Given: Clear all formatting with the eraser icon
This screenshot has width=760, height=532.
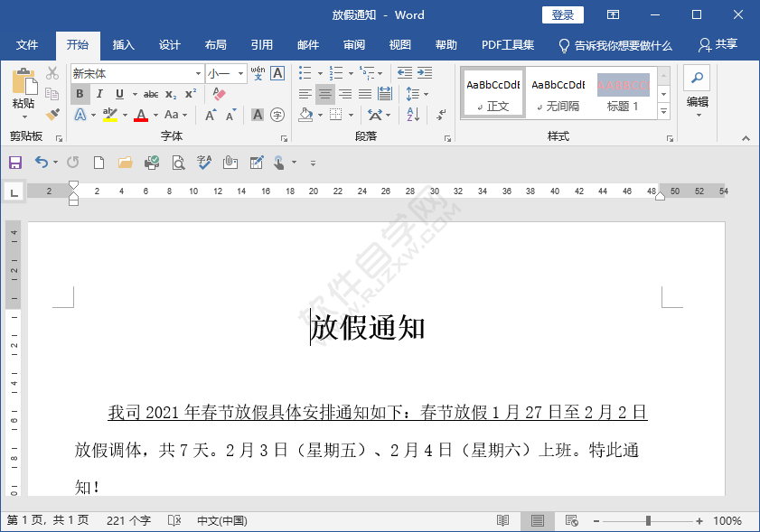Looking at the screenshot, I should point(218,92).
